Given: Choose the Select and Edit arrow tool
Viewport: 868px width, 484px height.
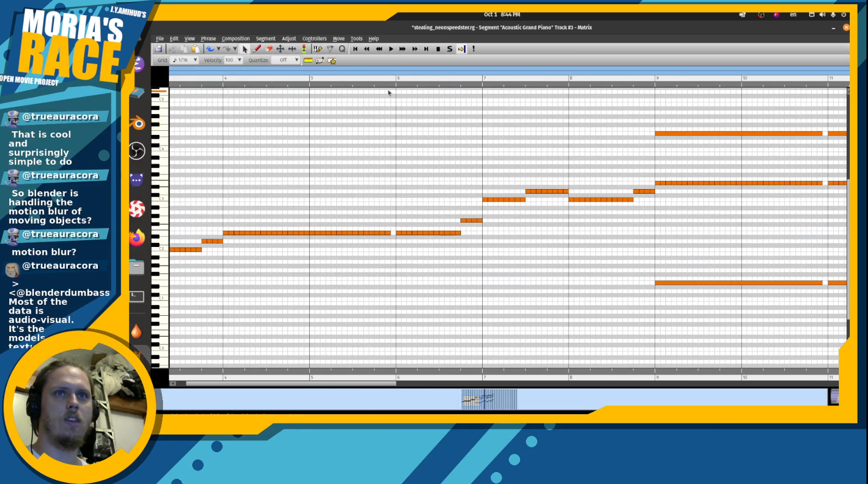Looking at the screenshot, I should point(245,49).
